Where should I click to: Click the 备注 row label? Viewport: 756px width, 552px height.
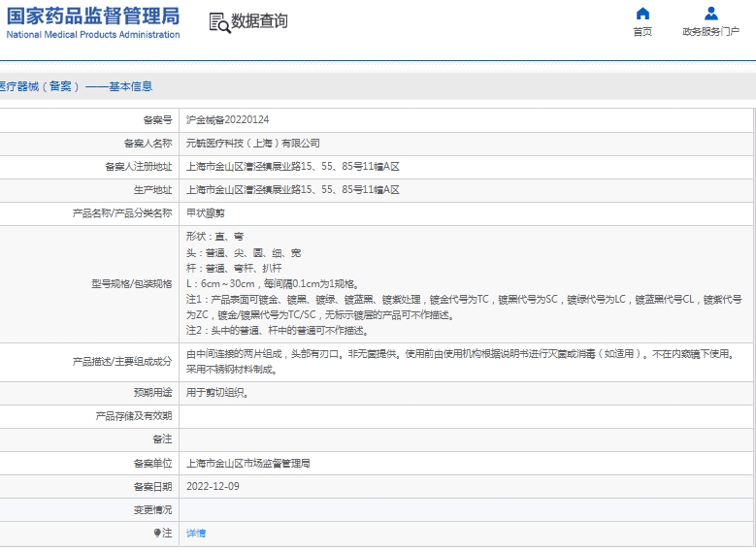(162, 438)
